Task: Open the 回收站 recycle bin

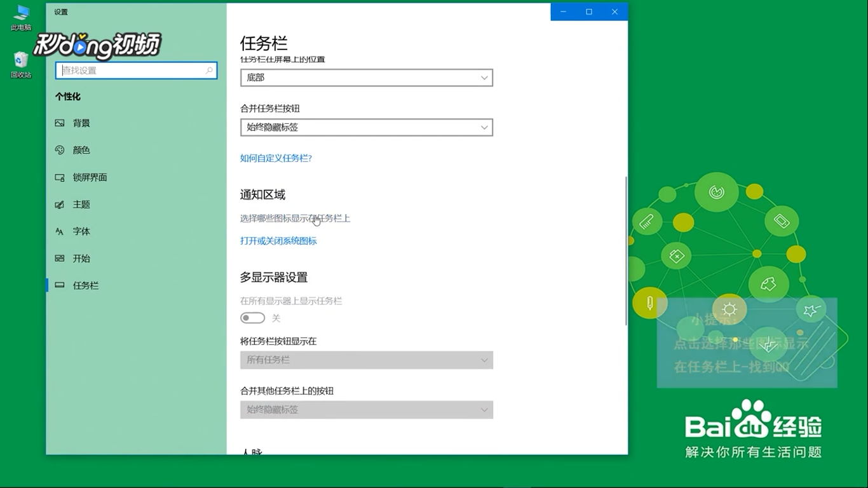Action: click(x=21, y=60)
